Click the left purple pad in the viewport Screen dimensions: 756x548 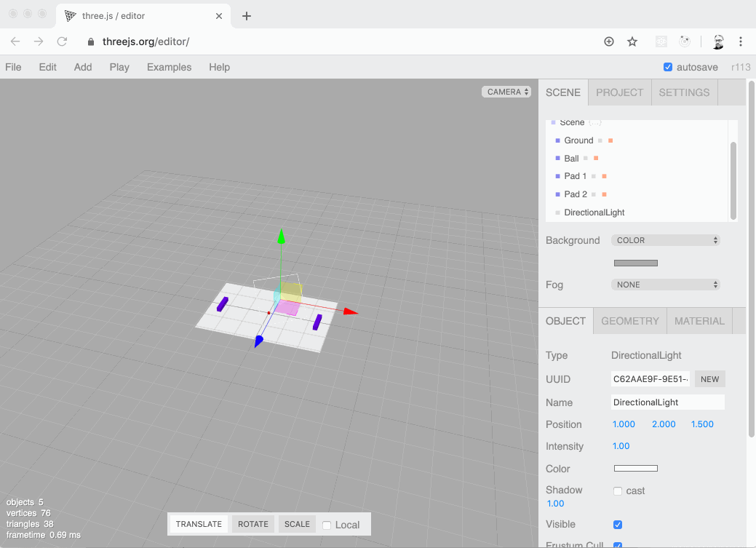click(x=222, y=304)
